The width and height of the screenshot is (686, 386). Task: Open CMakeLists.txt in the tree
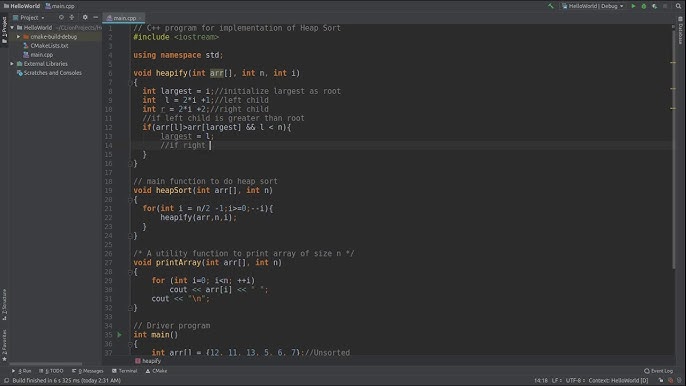[49, 46]
